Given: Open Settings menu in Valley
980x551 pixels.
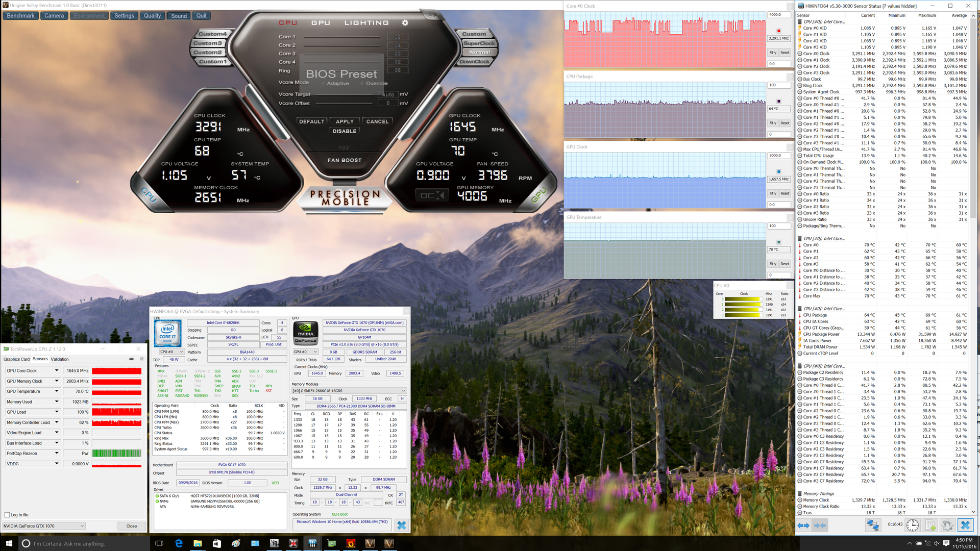Looking at the screenshot, I should tap(124, 16).
